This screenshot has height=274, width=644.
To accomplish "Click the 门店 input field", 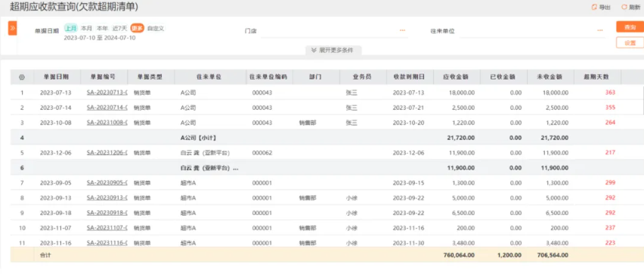I will point(334,31).
